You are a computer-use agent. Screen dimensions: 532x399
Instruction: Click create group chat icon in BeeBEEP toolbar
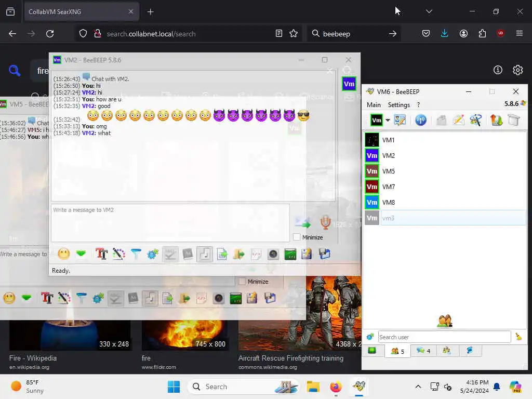pos(476,120)
